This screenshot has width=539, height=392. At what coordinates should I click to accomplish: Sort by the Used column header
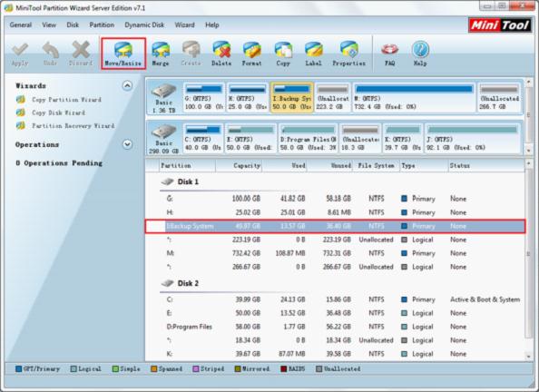[284, 165]
